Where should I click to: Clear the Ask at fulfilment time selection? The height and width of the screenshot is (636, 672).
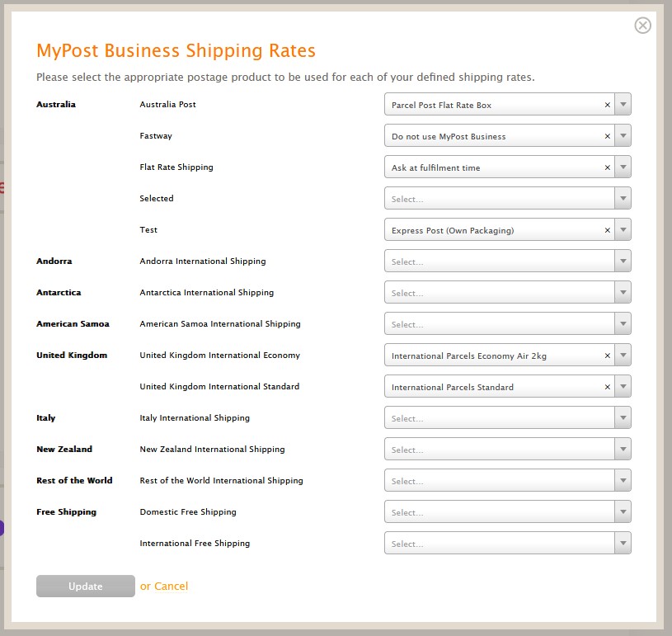click(x=607, y=167)
